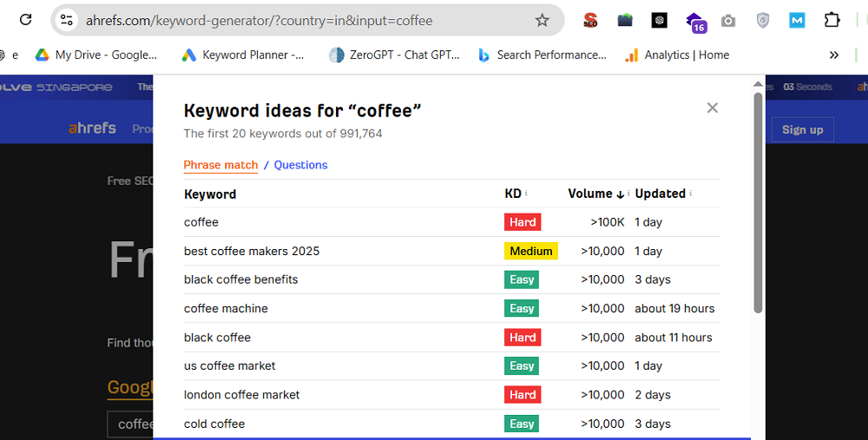Screen dimensions: 868x440
Task: Select "us coffee market" keyword
Action: (229, 366)
